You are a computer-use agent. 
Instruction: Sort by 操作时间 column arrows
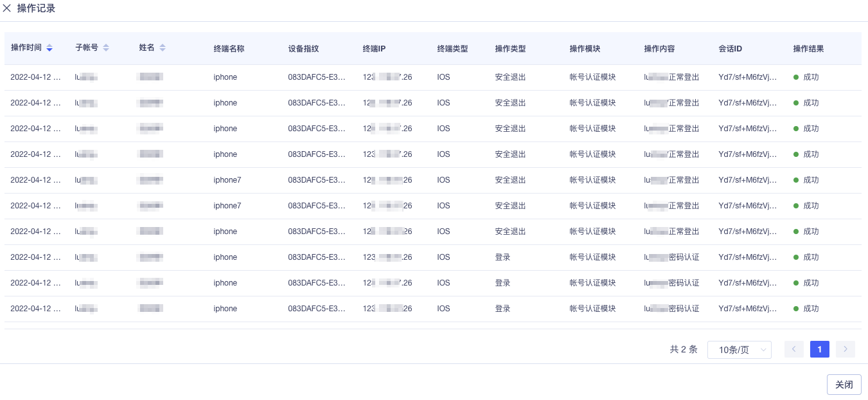point(49,48)
